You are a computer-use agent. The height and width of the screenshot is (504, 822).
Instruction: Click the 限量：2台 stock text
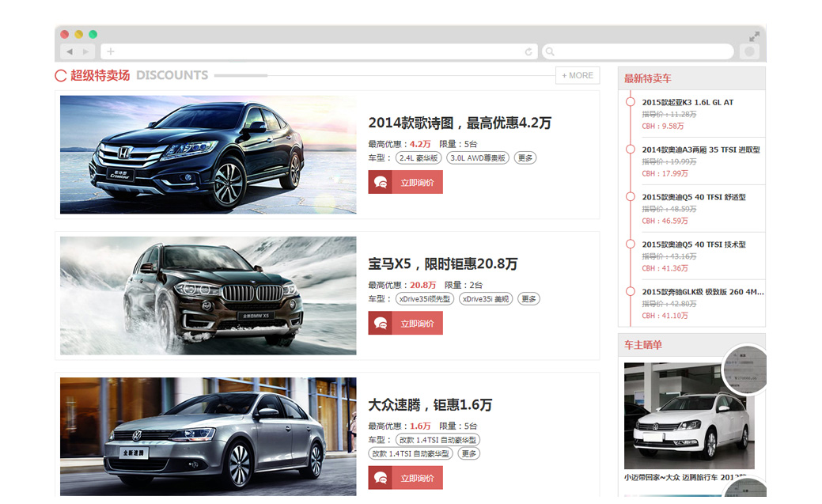tap(464, 286)
